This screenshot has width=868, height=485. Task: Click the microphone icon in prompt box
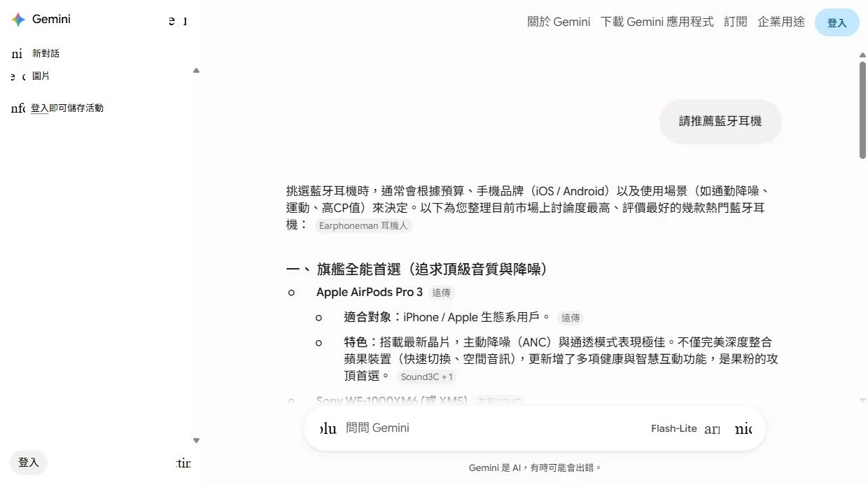[x=743, y=428]
